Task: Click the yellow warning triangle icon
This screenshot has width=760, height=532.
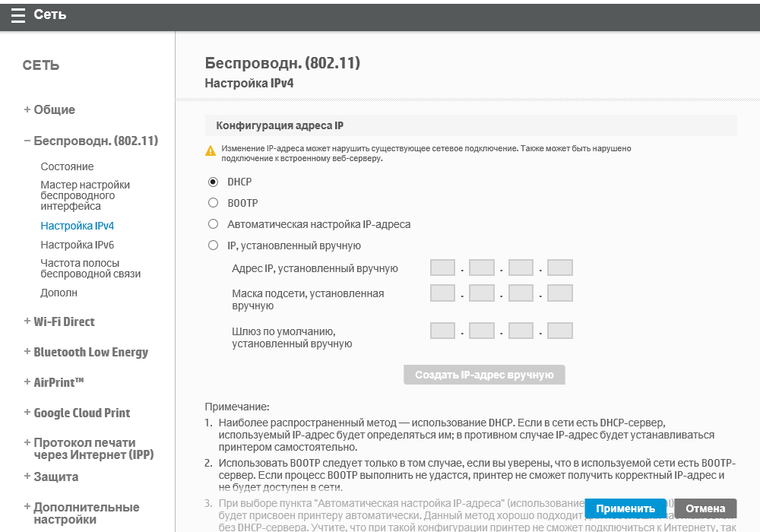Action: (x=211, y=151)
